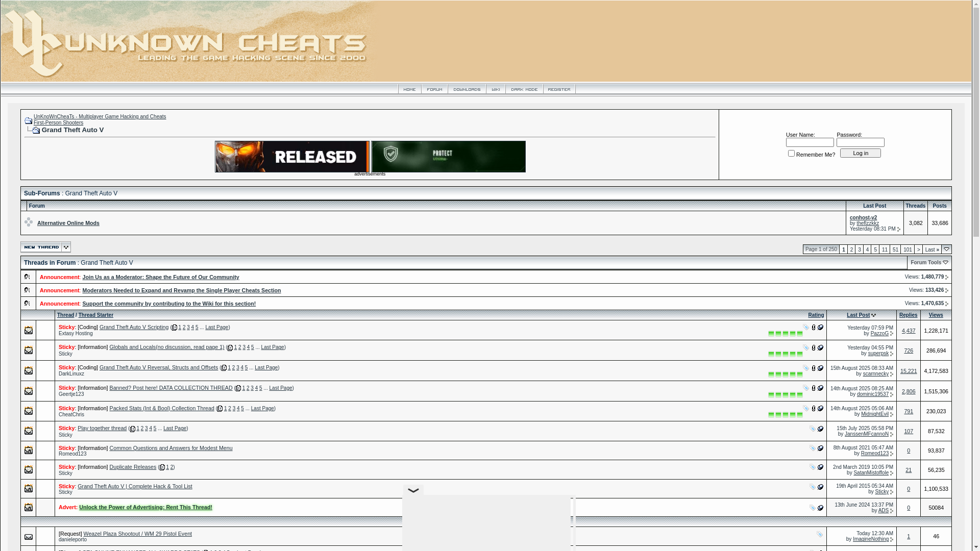Click the tag icon on Banned? Post here row
980x551 pixels.
pos(806,388)
